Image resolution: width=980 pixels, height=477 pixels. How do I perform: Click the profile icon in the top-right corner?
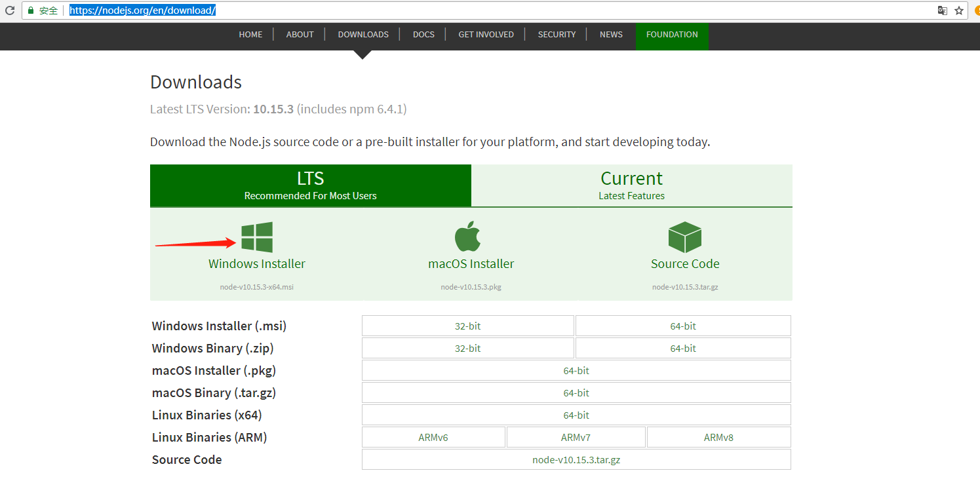click(x=975, y=10)
